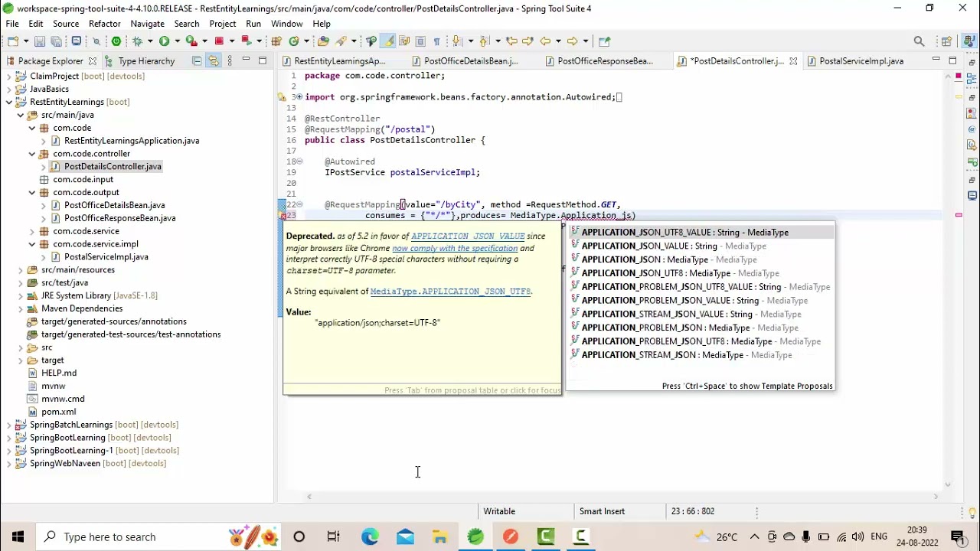Click the Back navigation arrow icon
The height and width of the screenshot is (551, 980).
546,41
